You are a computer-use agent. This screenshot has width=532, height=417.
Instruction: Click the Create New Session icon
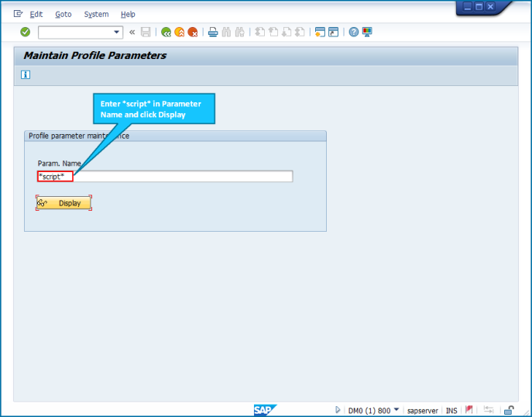pos(320,33)
